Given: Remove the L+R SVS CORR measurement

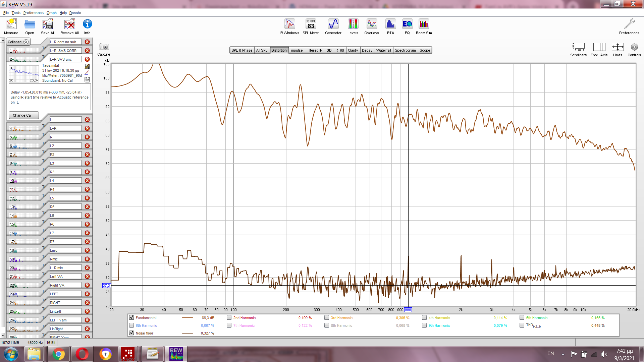Looking at the screenshot, I should 87,51.
